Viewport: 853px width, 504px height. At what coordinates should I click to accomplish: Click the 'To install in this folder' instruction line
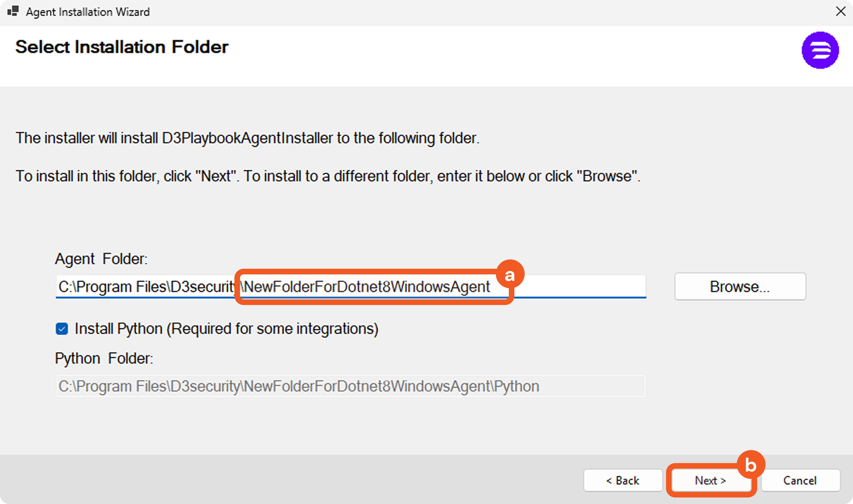328,176
